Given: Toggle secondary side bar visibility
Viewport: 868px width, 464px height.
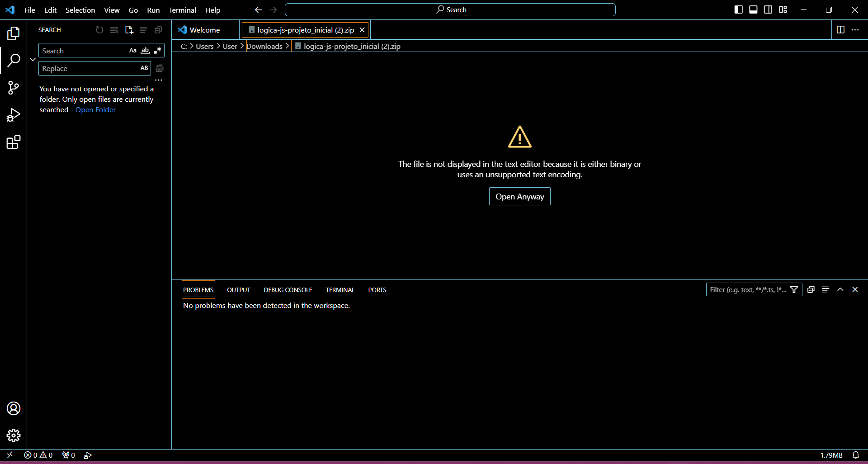Looking at the screenshot, I should click(768, 9).
